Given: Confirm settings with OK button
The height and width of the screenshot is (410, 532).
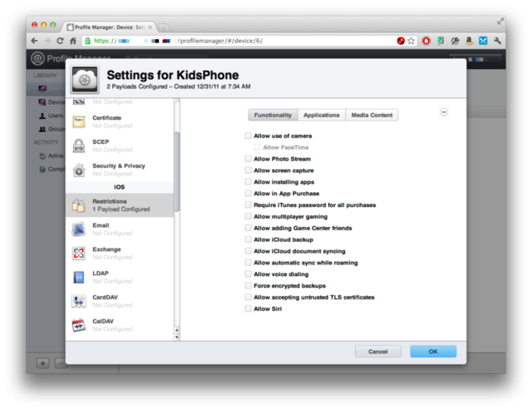Looking at the screenshot, I should tap(433, 352).
